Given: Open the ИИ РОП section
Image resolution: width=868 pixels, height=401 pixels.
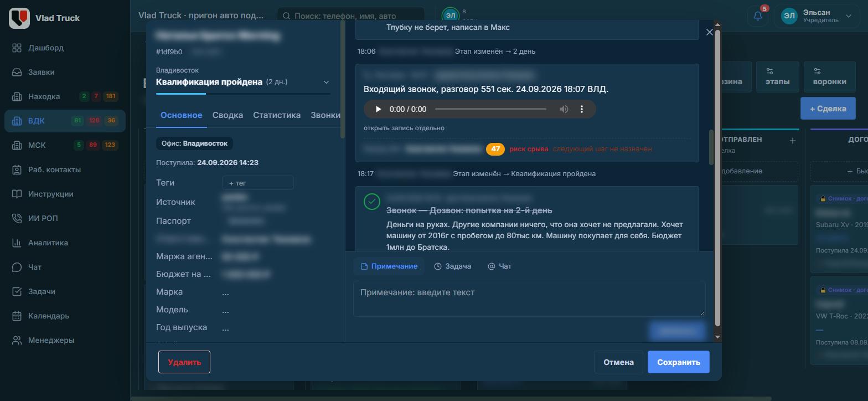Looking at the screenshot, I should 65,218.
